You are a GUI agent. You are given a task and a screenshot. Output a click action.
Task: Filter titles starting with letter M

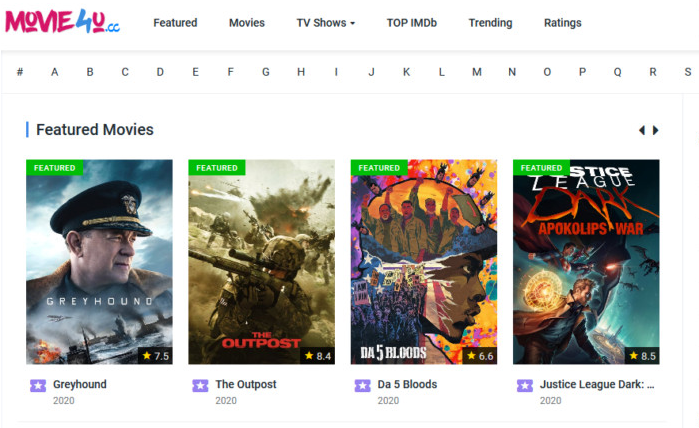[x=477, y=72]
